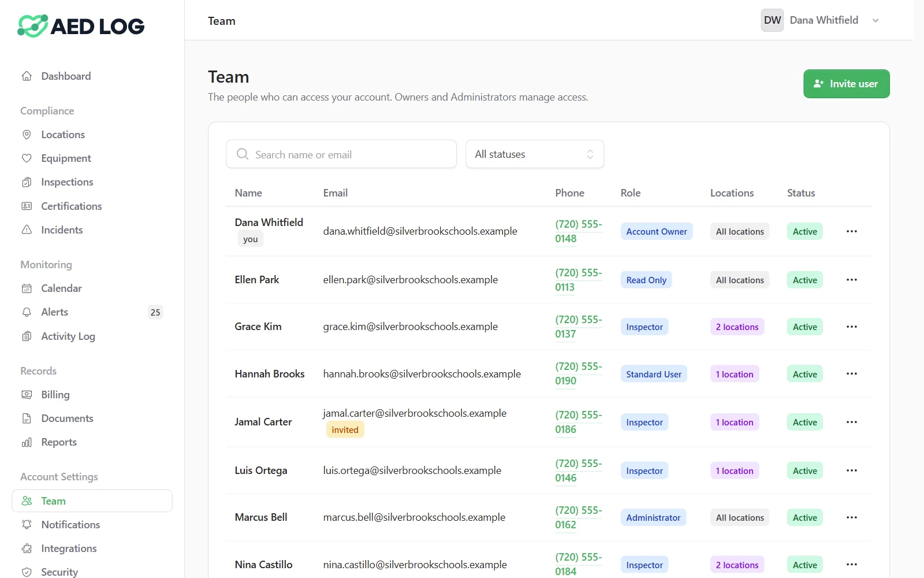Select Calendar in the Monitoring section
The image size is (924, 578).
(x=92, y=288)
